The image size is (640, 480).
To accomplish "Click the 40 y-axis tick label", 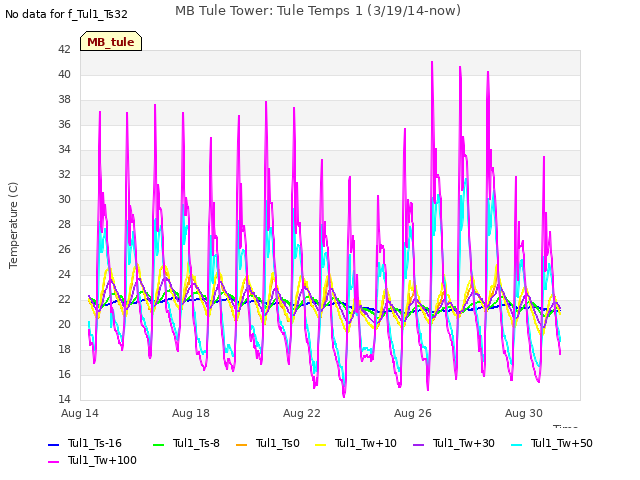I will [64, 74].
